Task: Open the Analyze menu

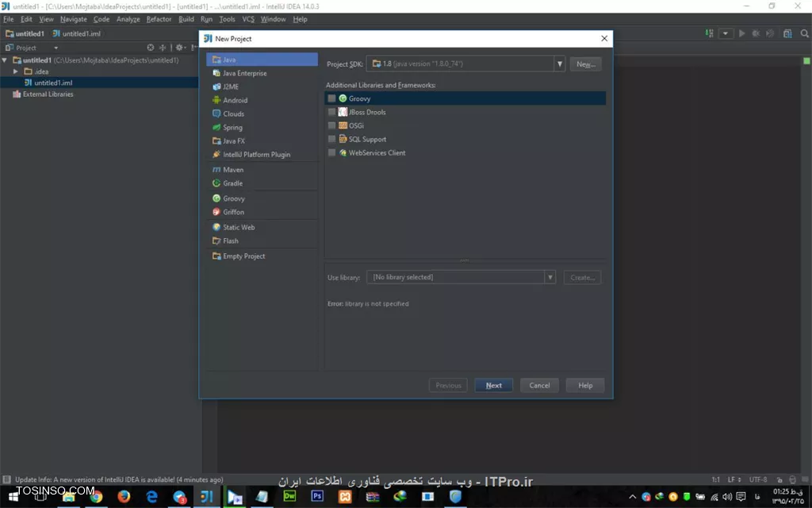Action: tap(128, 19)
